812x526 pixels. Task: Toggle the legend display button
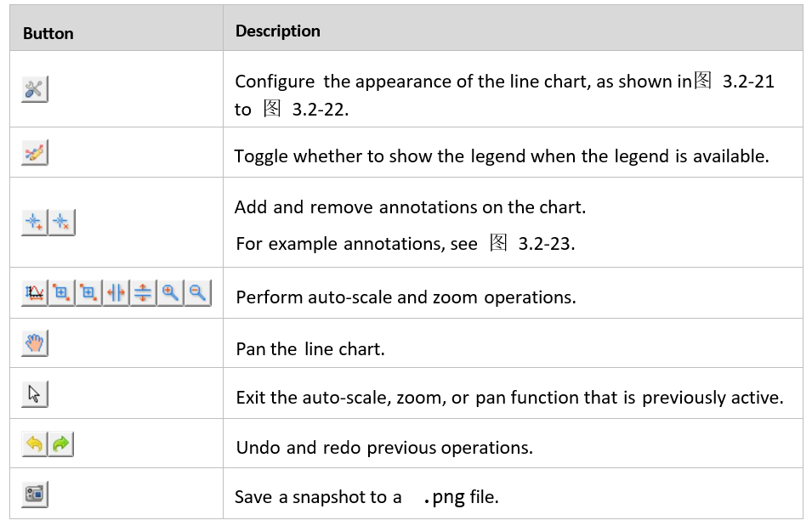[x=35, y=153]
